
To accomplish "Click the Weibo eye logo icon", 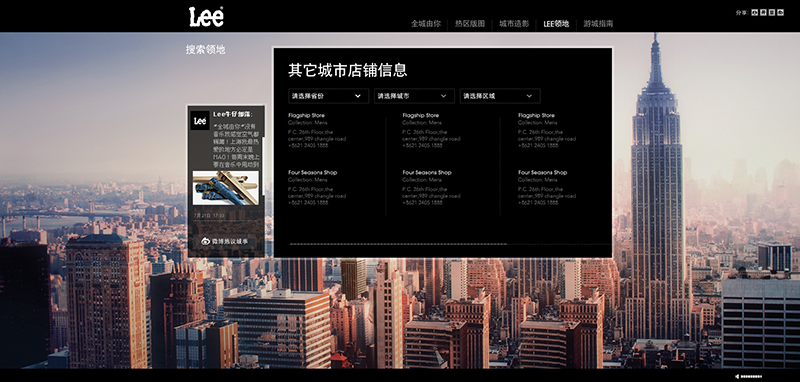I will (x=205, y=241).
